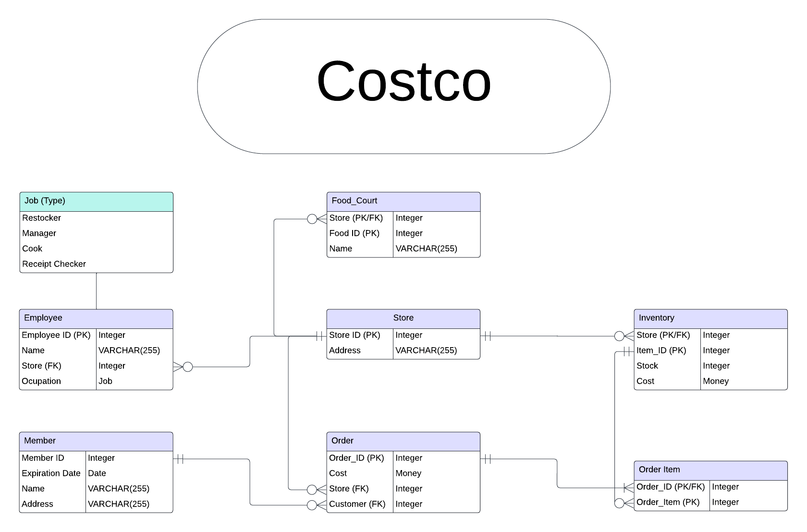Image resolution: width=807 pixels, height=532 pixels.
Task: Select the Restocker row in Job table
Action: coord(96,218)
